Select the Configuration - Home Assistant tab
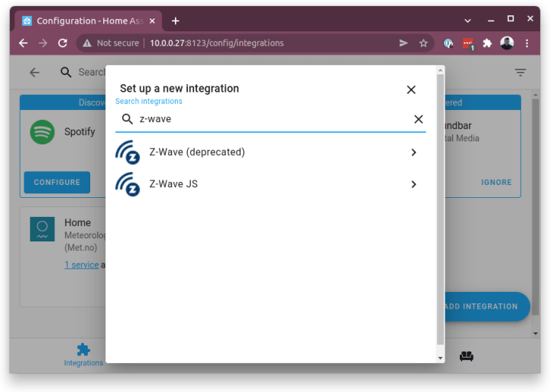Viewport: 550px width, 392px height. (89, 21)
